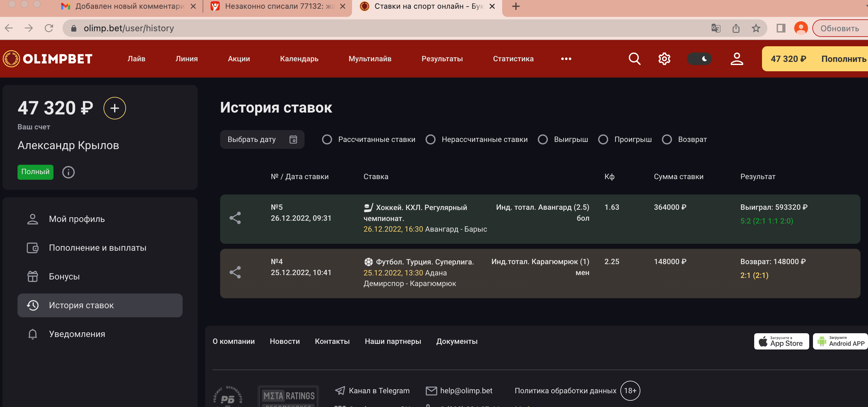The image size is (868, 407).
Task: Select the Выигрыш radio filter
Action: coord(542,139)
